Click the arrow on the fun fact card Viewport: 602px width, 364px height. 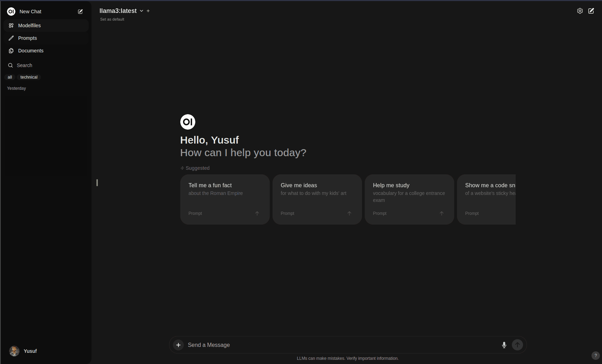pos(257,213)
